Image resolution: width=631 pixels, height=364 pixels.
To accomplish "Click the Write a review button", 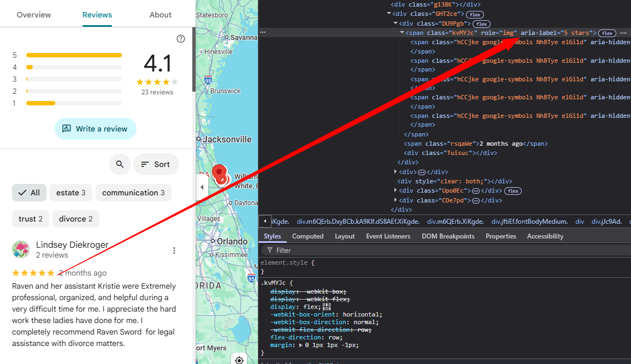I will click(95, 129).
